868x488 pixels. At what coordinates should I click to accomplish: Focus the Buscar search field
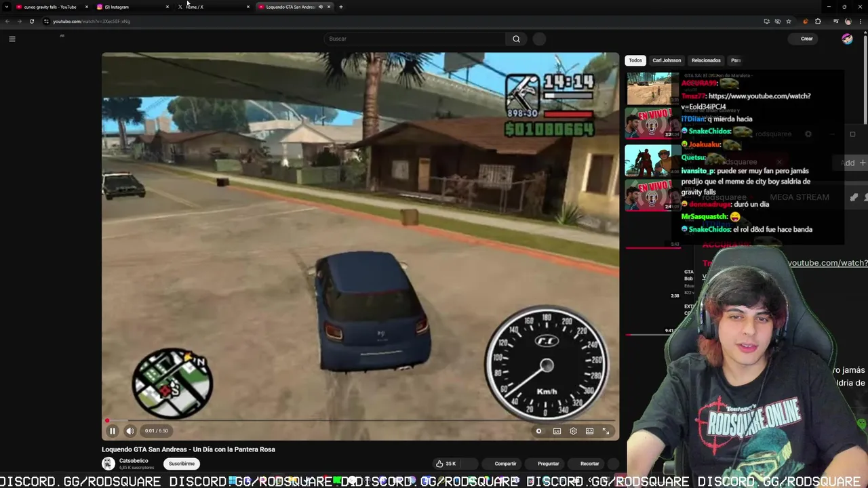pyautogui.click(x=414, y=39)
